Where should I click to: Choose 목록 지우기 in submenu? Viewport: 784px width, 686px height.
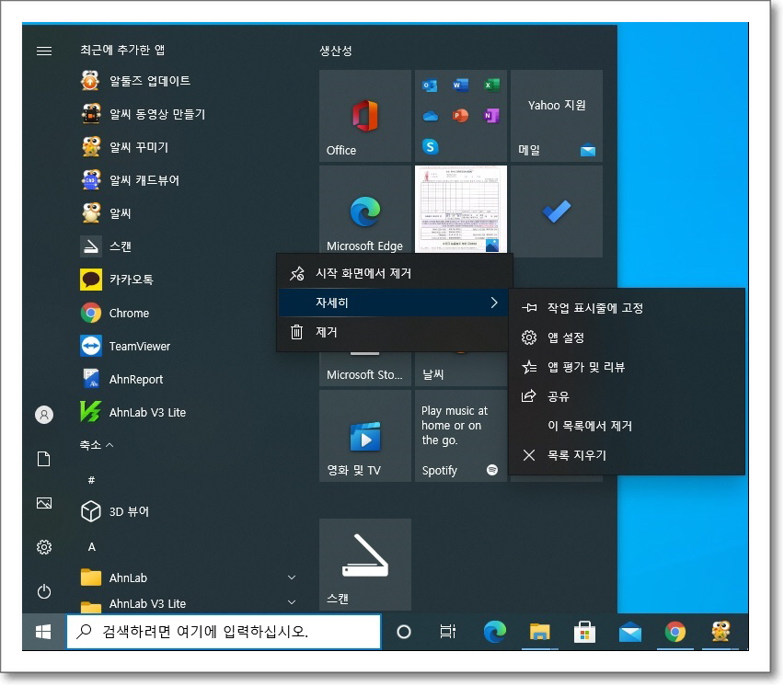[x=627, y=455]
